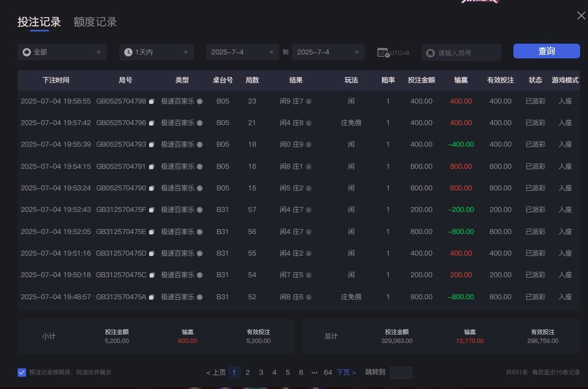Open the UTC+8 calendar icon
The image size is (588, 389).
[x=383, y=52]
